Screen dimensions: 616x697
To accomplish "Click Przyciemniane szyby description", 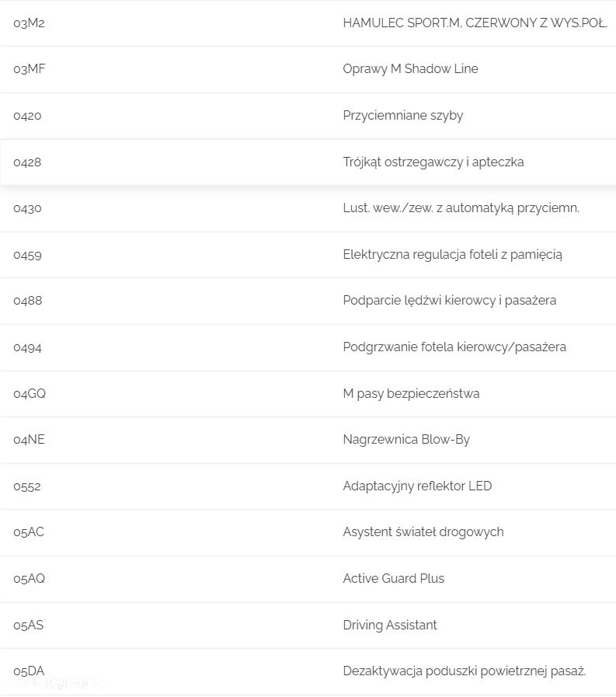I will [402, 116].
